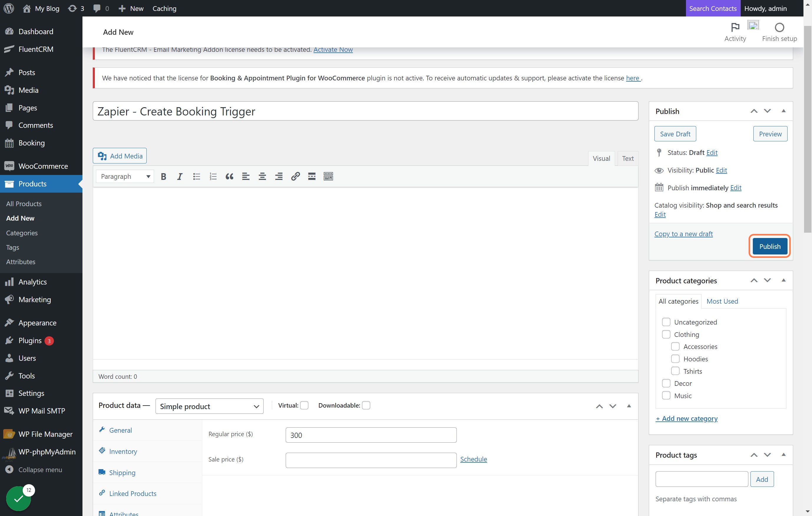The height and width of the screenshot is (516, 812).
Task: Check the Hoodies category
Action: [x=675, y=359]
